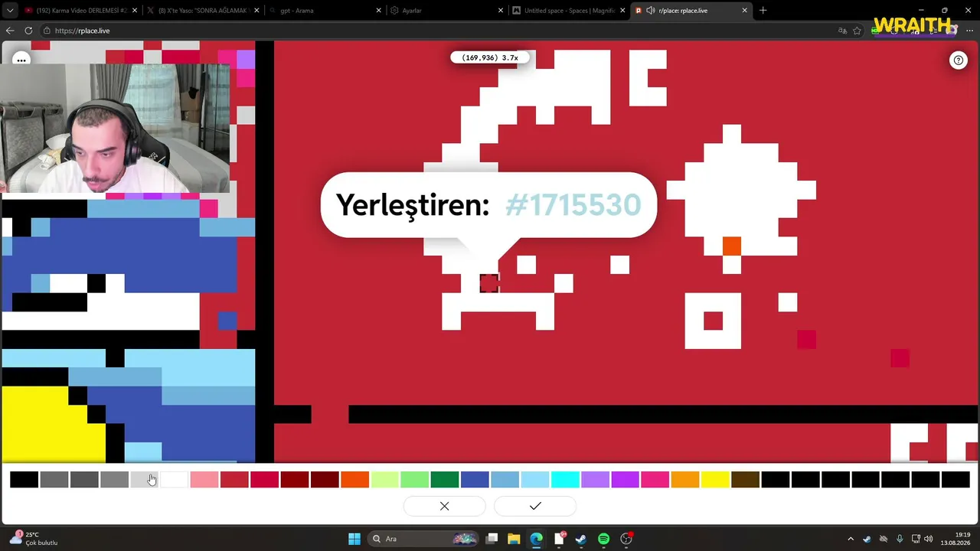Close the gpt - Arama tab

point(378,11)
